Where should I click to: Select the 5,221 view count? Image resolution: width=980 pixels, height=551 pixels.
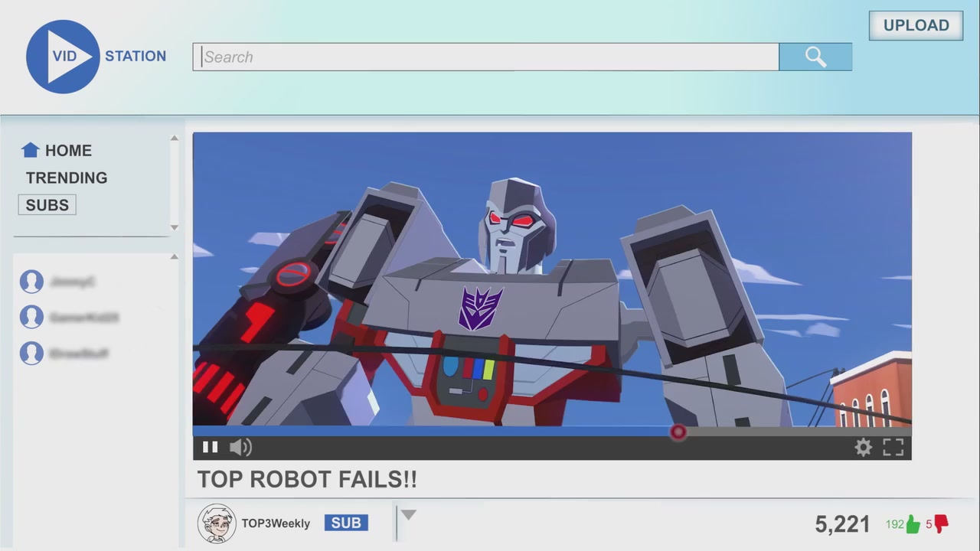(842, 524)
